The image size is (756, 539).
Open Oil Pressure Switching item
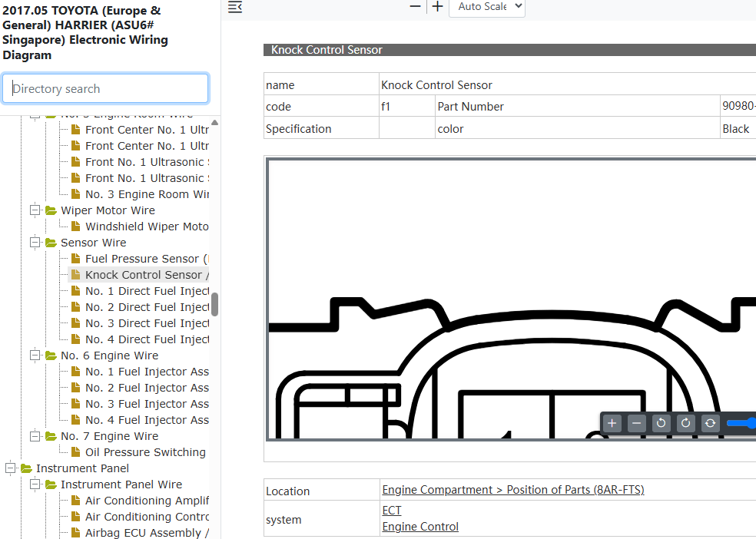(x=145, y=452)
